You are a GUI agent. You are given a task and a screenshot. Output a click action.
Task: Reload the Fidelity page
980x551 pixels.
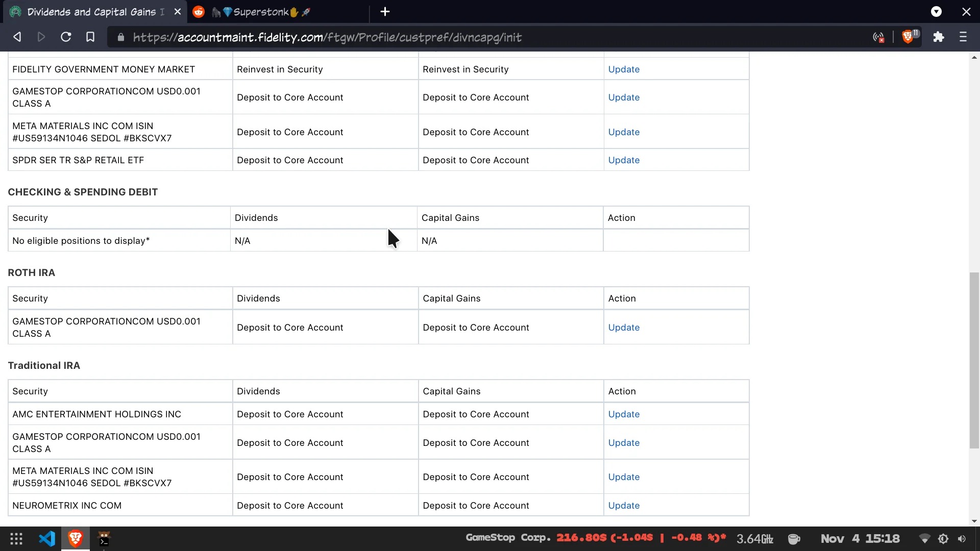(66, 37)
